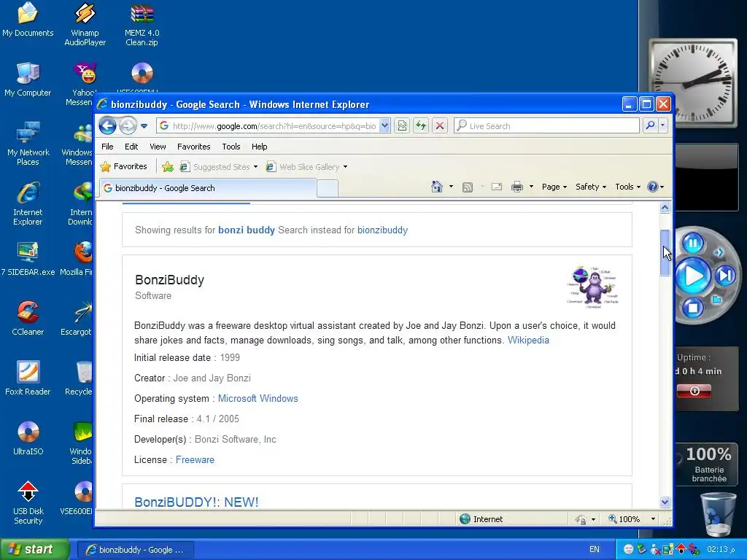Image resolution: width=747 pixels, height=560 pixels.
Task: Expand the address bar URL history dropdown
Action: click(385, 125)
